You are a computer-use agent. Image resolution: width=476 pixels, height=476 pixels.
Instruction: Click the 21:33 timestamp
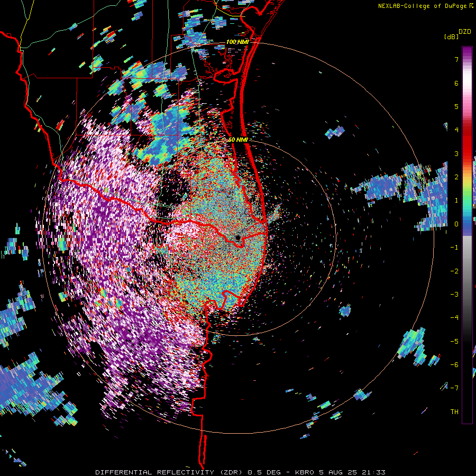point(374,472)
